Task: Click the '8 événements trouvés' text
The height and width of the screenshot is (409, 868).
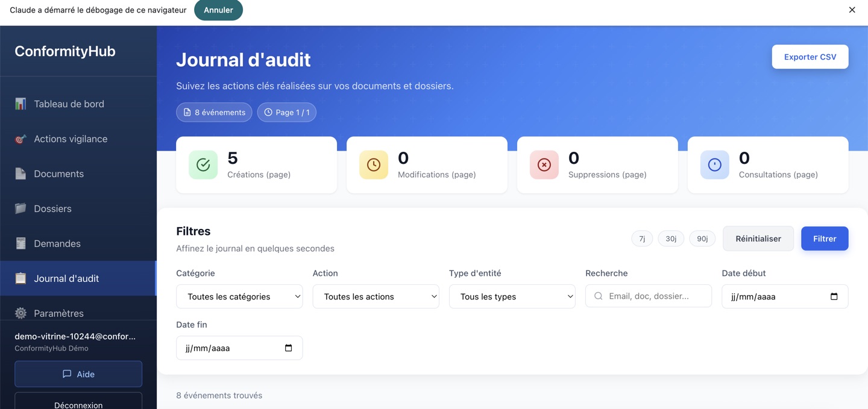Action: [x=219, y=396]
